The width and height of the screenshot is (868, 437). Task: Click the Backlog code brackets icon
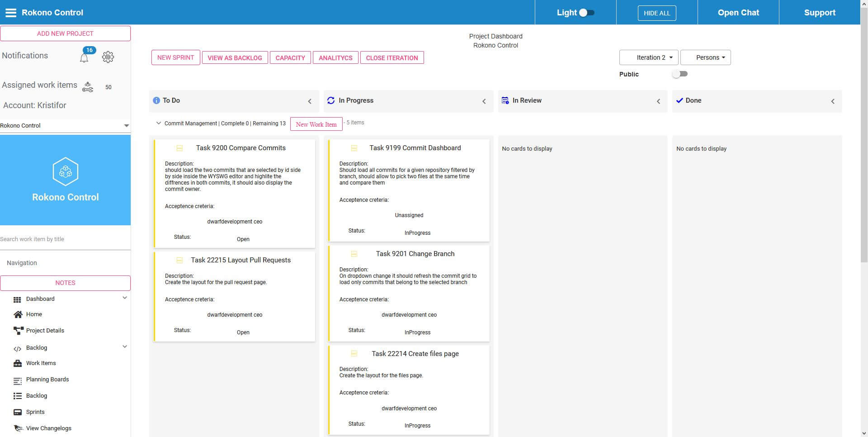17,348
